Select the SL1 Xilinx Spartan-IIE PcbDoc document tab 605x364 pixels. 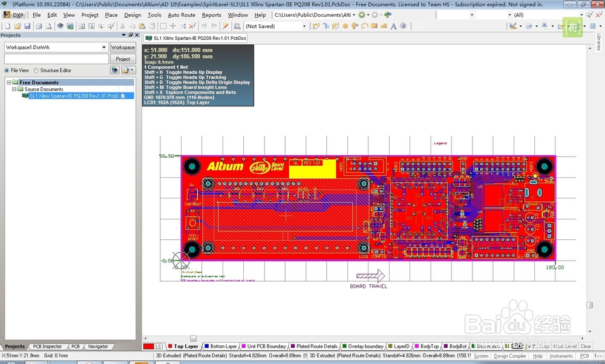point(195,38)
